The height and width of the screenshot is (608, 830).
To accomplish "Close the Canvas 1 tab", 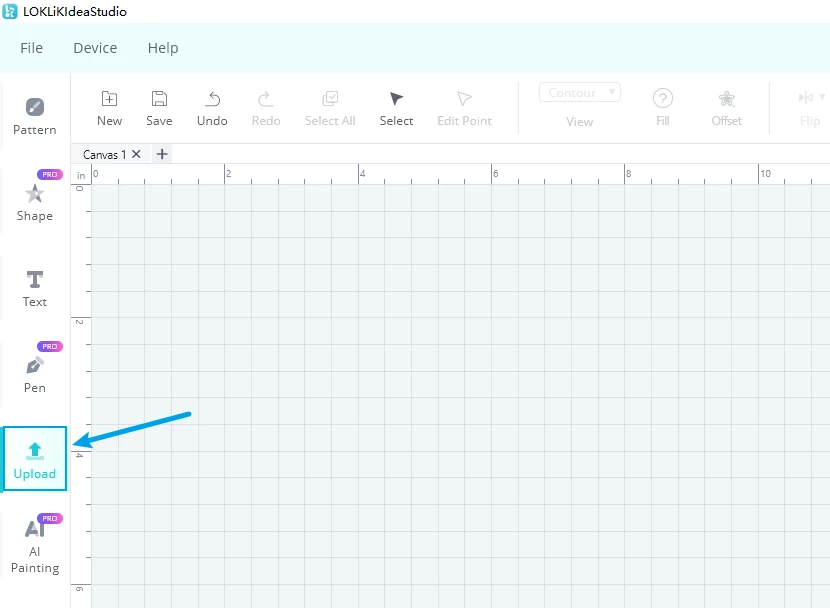I will [x=136, y=154].
